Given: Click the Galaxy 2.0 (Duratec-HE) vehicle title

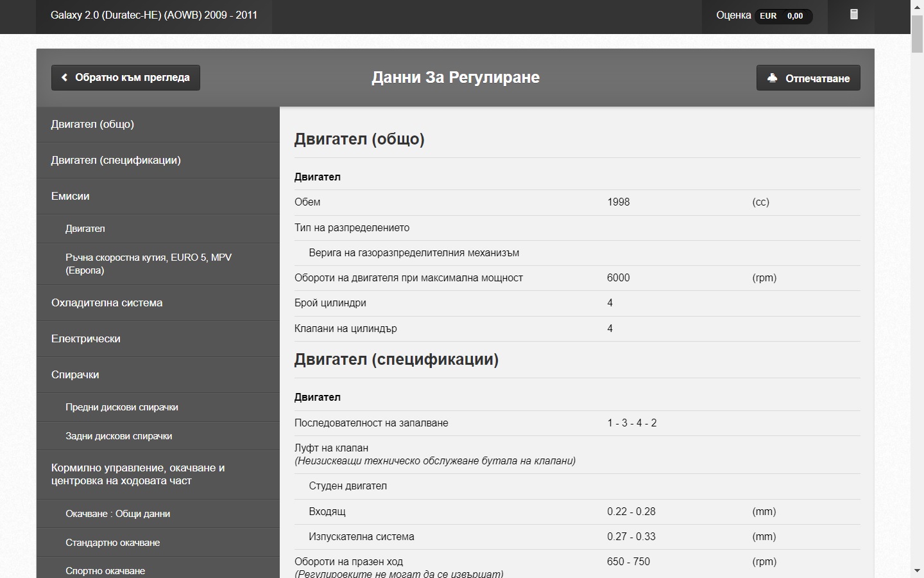Looking at the screenshot, I should (154, 15).
